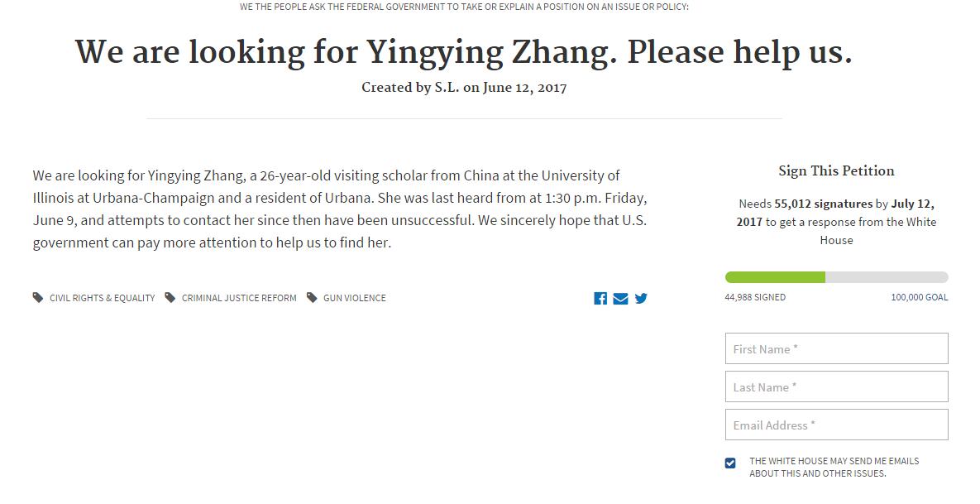This screenshot has width=980, height=504.
Task: Click the petition title heading
Action: tap(464, 52)
